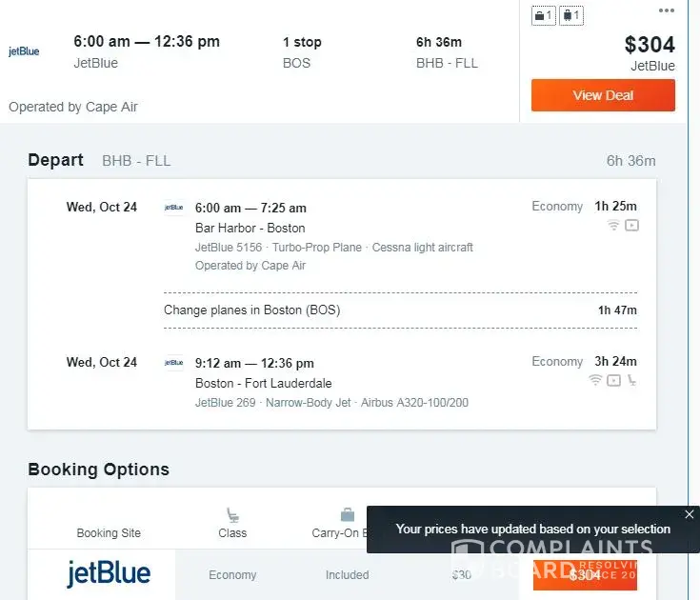Screen dimensions: 700x600
Task: Click the video entertainment icon on first leg
Action: coord(631,226)
